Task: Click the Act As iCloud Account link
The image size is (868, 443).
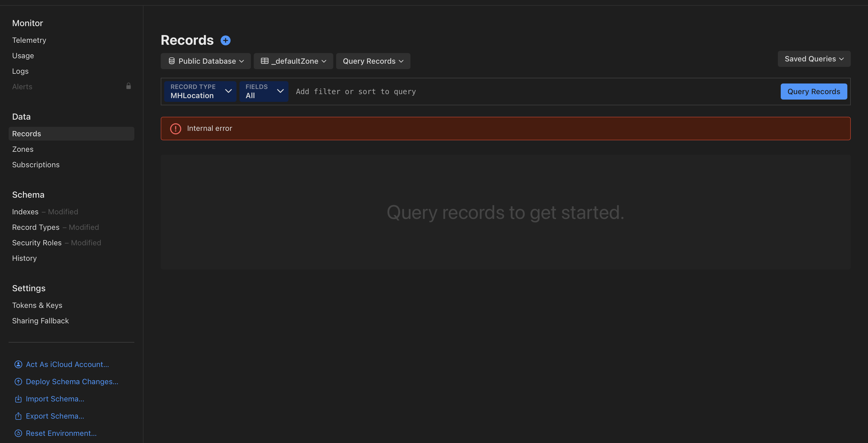Action: (67, 364)
